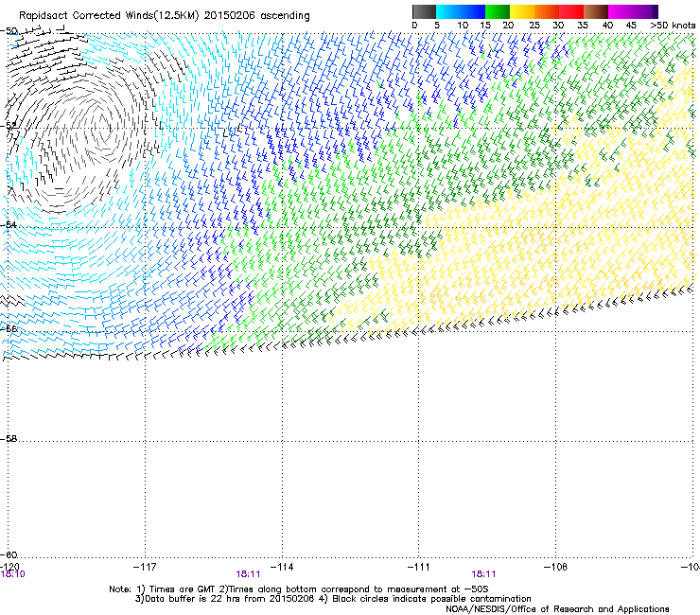Viewport: 700px width, 615px height.
Task: Click the red 30-35 knots legend swatch
Action: [571, 11]
